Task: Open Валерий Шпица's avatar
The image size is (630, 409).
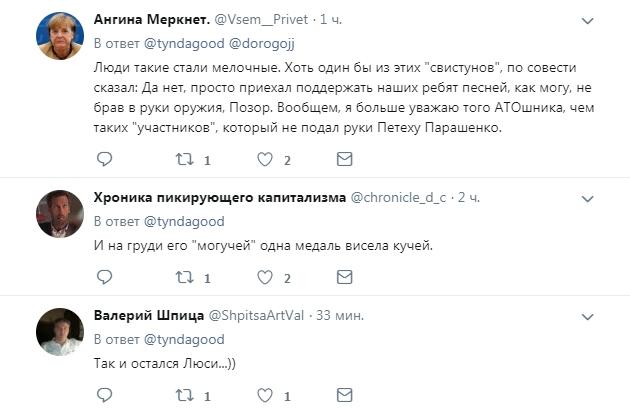Action: coord(59,329)
